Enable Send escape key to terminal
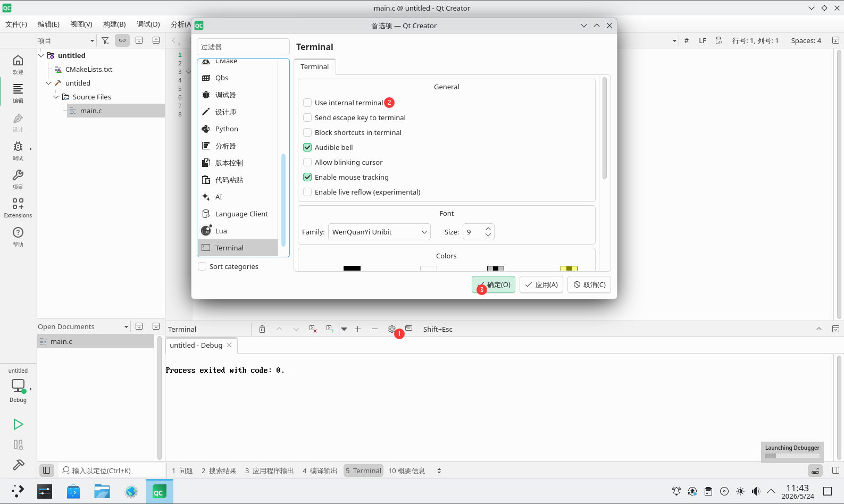Viewport: 844px width, 504px height. click(x=307, y=117)
